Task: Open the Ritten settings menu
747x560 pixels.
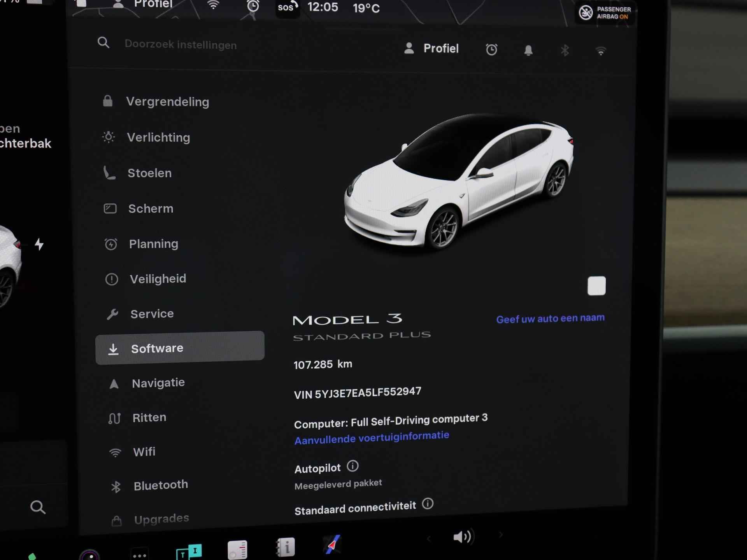Action: tap(149, 418)
